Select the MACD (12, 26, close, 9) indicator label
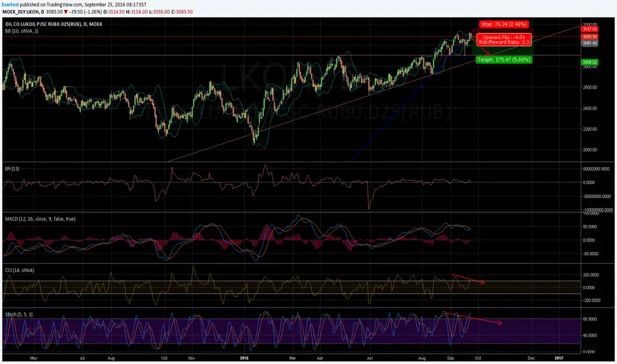Viewport: 617px width, 364px height. coord(40,219)
